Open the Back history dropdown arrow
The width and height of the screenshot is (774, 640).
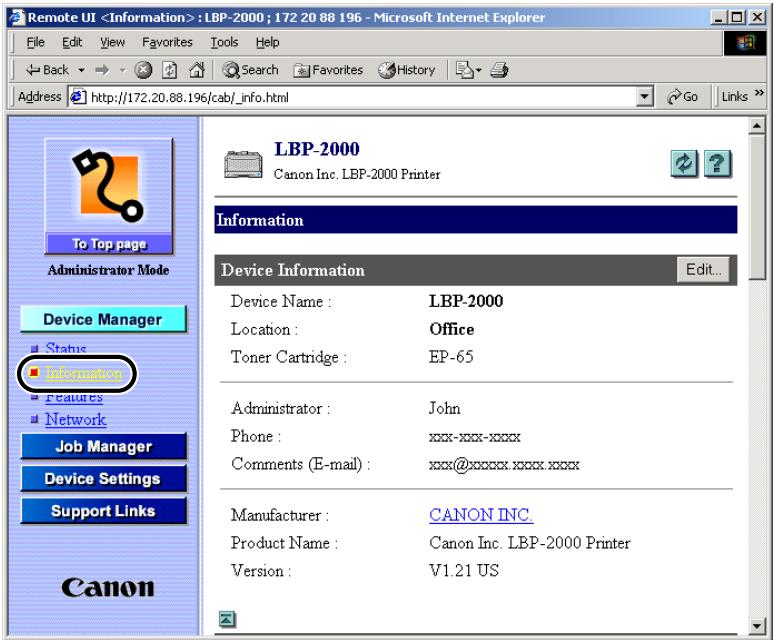pyautogui.click(x=81, y=70)
